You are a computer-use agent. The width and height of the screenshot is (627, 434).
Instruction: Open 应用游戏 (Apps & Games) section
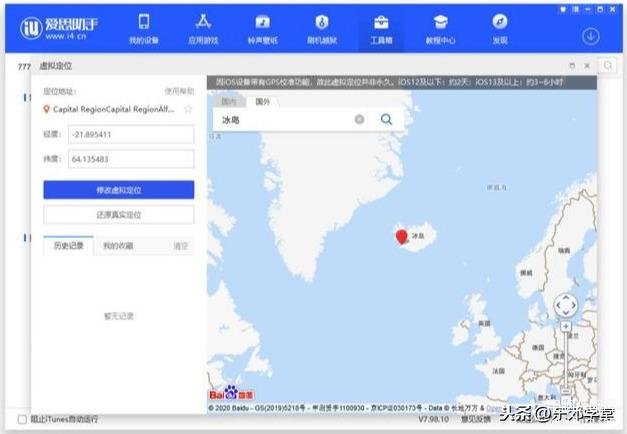point(203,29)
